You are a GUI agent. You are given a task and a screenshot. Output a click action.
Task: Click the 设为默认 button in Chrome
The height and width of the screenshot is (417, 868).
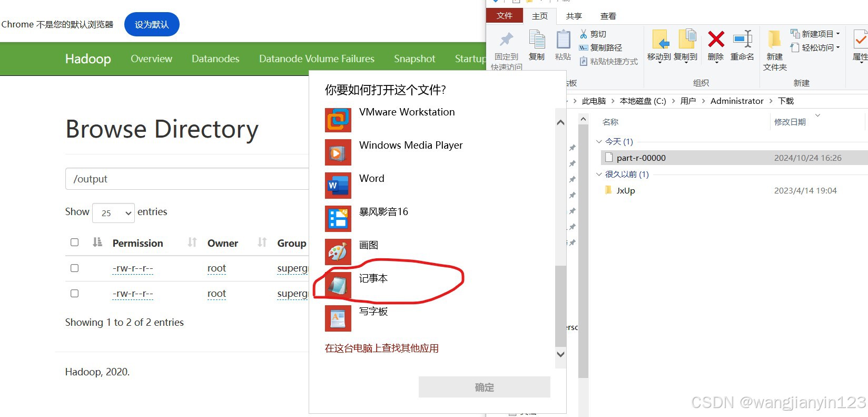pyautogui.click(x=152, y=24)
